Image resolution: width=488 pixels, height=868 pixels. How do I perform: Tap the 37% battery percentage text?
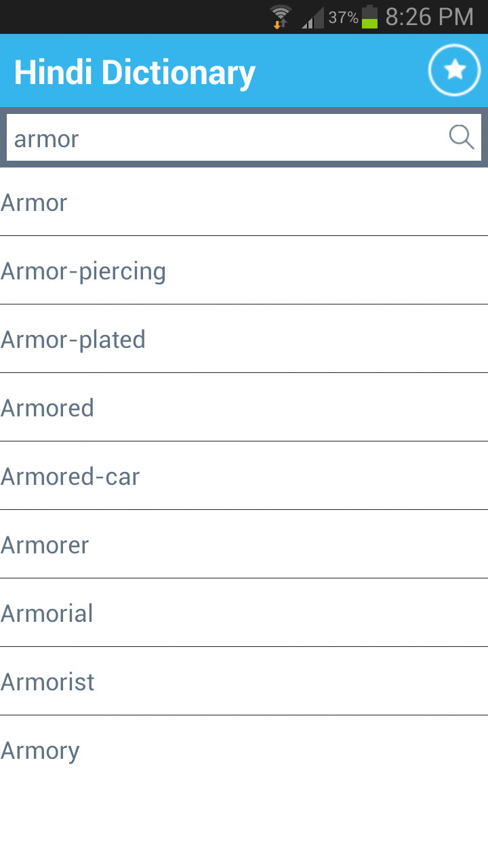coord(343,18)
